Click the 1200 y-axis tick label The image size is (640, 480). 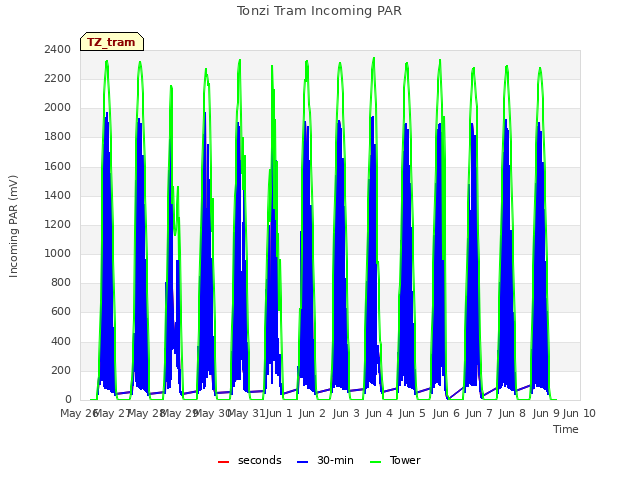point(58,224)
